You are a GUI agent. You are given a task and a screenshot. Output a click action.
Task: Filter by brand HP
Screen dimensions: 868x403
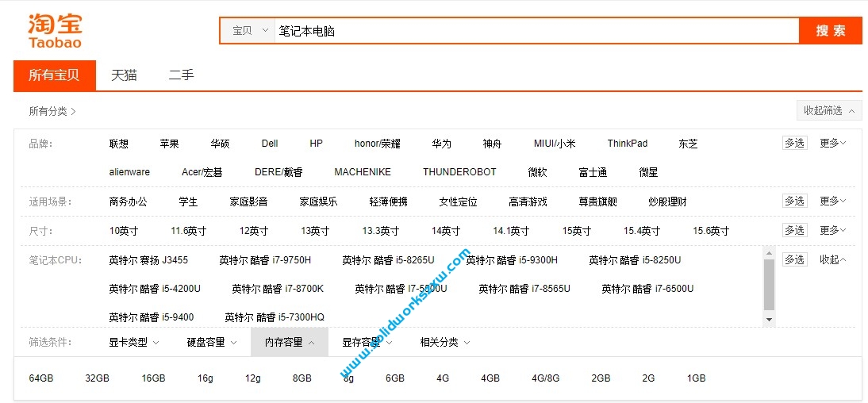tap(316, 144)
